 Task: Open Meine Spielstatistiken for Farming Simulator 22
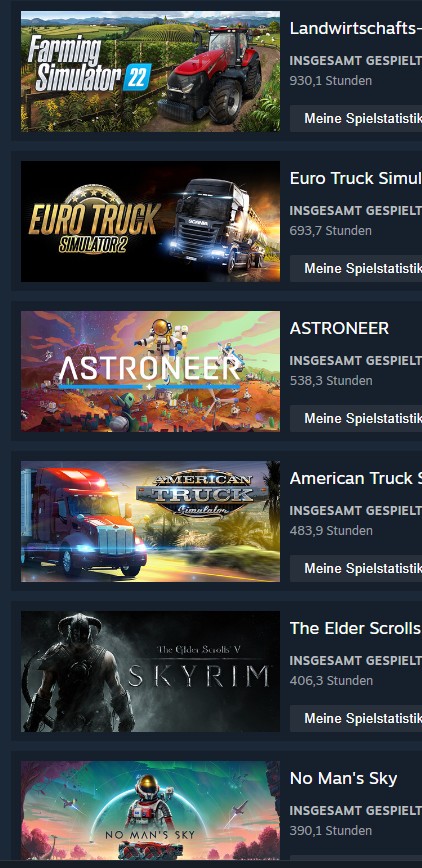356,118
